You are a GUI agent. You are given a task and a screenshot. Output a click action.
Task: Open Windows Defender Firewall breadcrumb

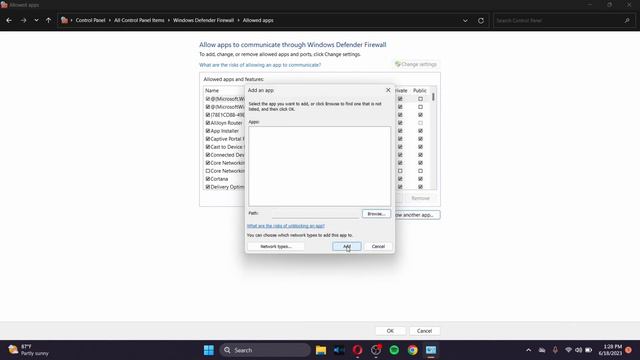click(203, 20)
